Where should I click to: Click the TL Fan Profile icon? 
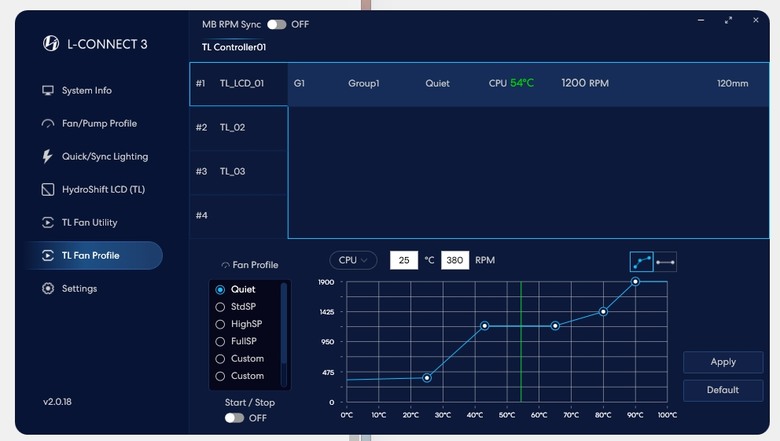point(48,256)
